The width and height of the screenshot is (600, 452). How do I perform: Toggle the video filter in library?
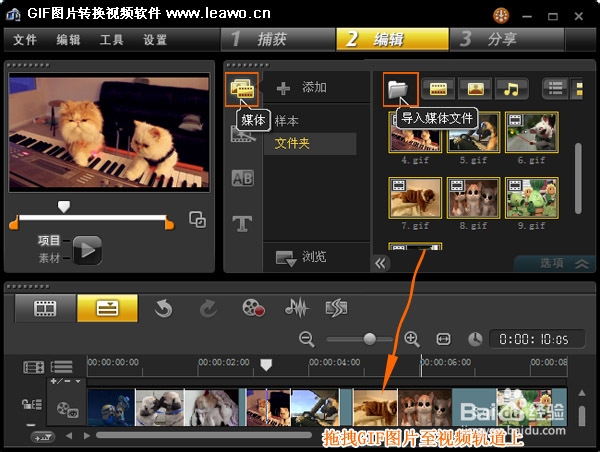[438, 89]
